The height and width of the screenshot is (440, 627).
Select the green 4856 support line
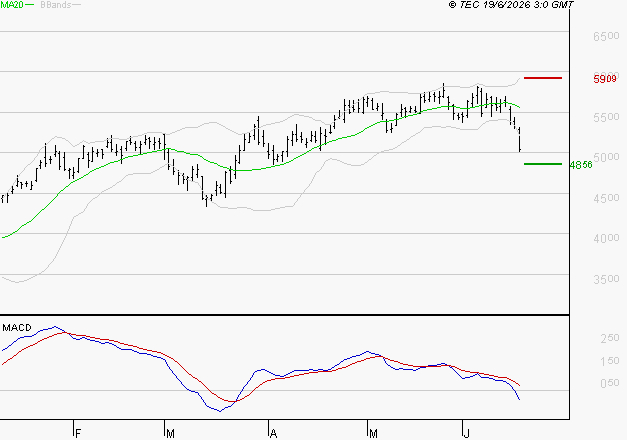click(x=543, y=164)
